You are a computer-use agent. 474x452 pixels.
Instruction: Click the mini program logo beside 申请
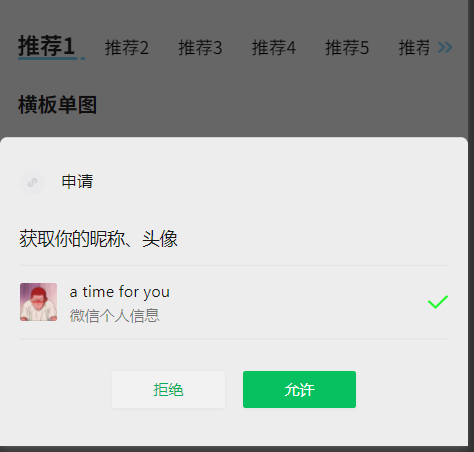pyautogui.click(x=32, y=182)
